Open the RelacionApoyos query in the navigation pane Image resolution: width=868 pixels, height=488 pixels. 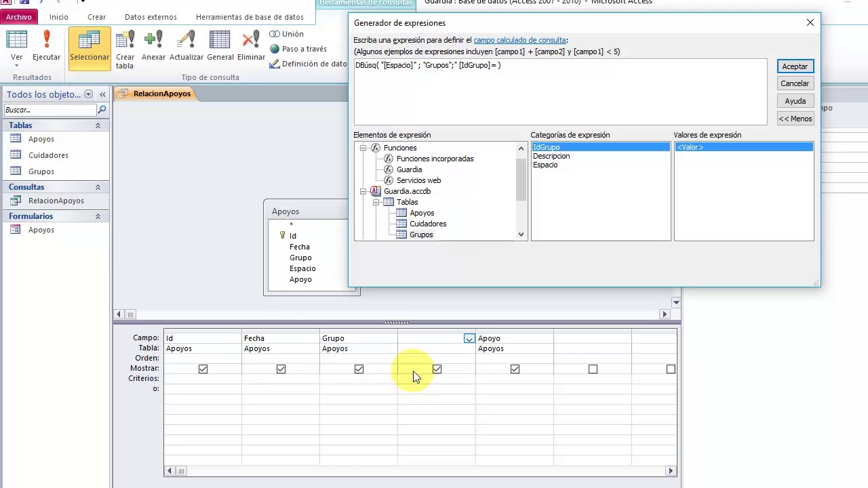(56, 201)
